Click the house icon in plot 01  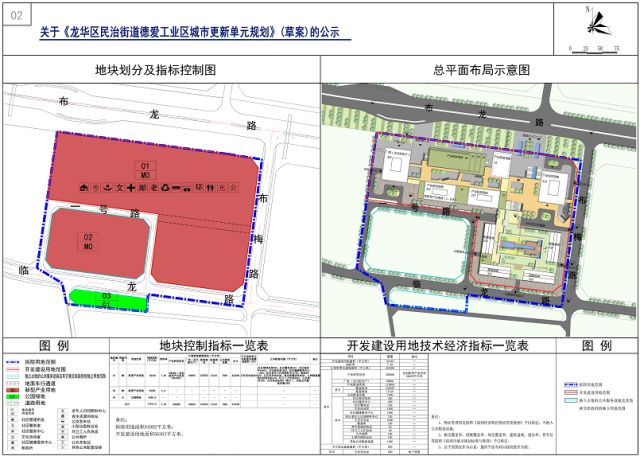point(84,188)
